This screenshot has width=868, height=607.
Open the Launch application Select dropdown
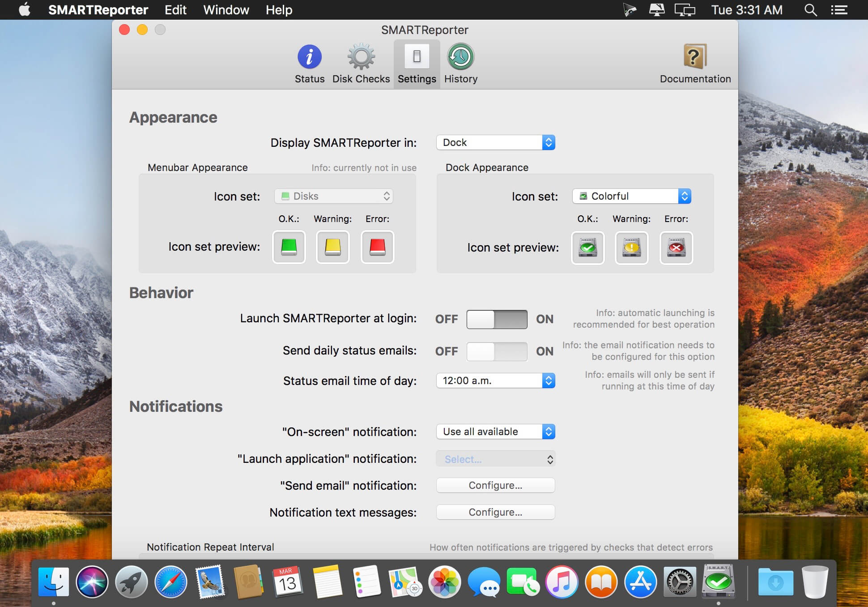(x=496, y=459)
